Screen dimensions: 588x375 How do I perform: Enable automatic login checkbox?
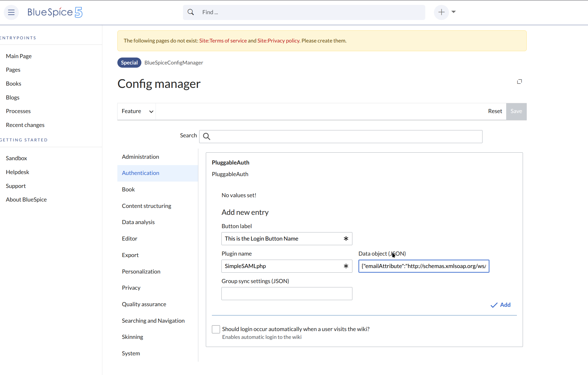click(216, 329)
